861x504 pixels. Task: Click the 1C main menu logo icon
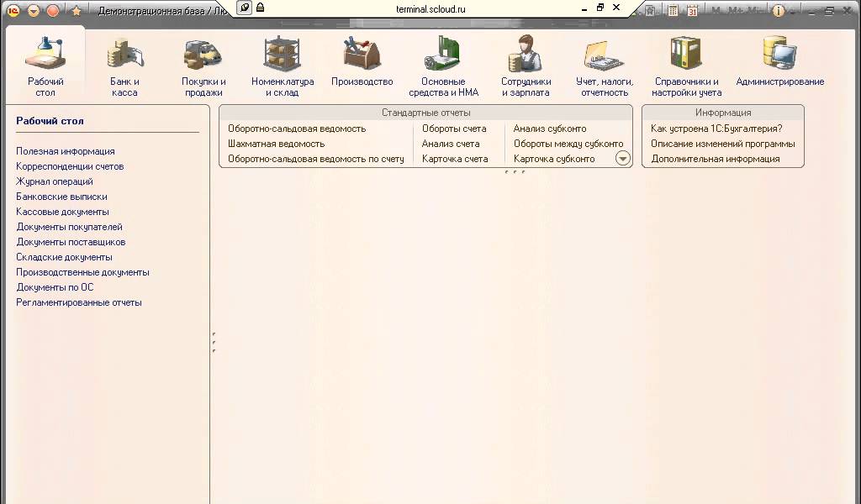coord(13,10)
